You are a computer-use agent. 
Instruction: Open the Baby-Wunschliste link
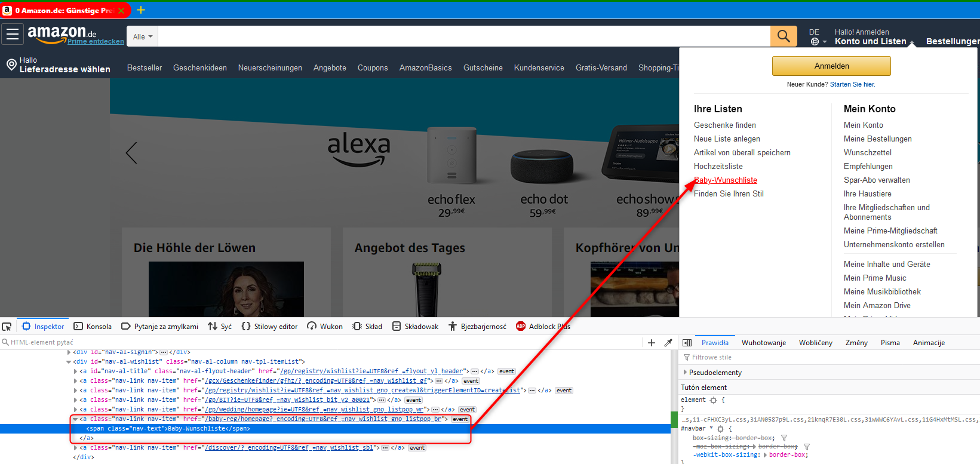point(726,180)
